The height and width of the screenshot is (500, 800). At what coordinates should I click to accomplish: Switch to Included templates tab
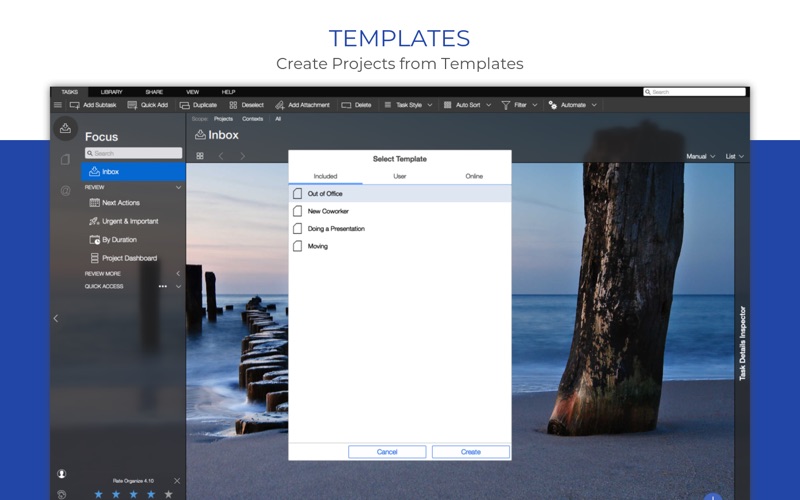(326, 177)
